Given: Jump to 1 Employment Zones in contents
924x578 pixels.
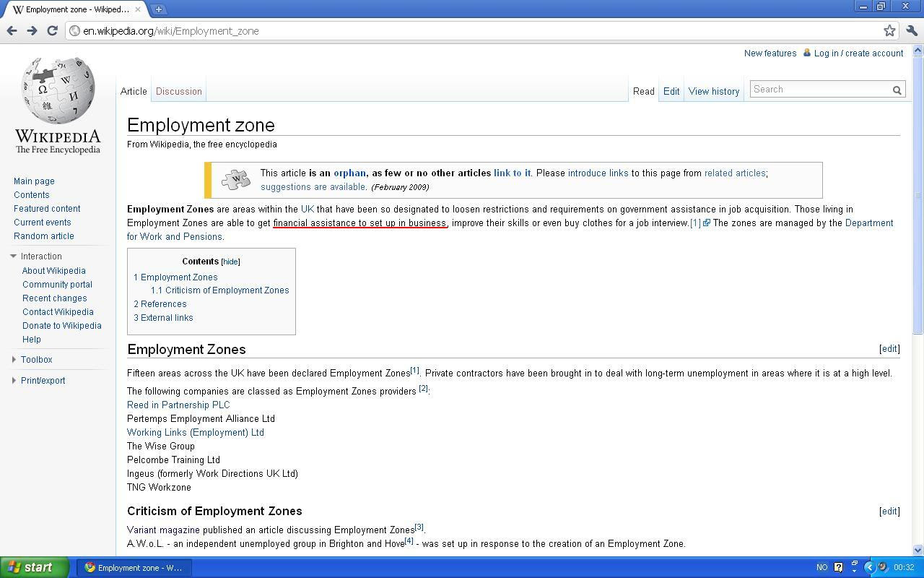Looking at the screenshot, I should tap(175, 277).
